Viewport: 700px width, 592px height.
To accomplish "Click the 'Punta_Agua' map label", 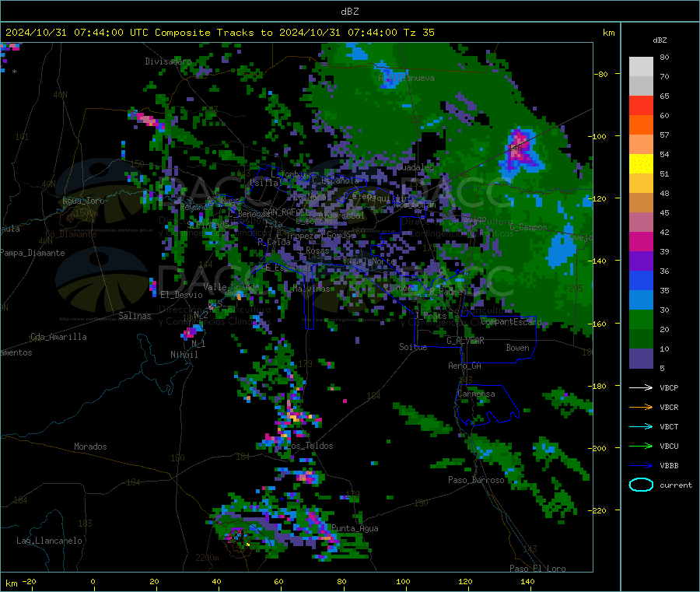I will [355, 528].
